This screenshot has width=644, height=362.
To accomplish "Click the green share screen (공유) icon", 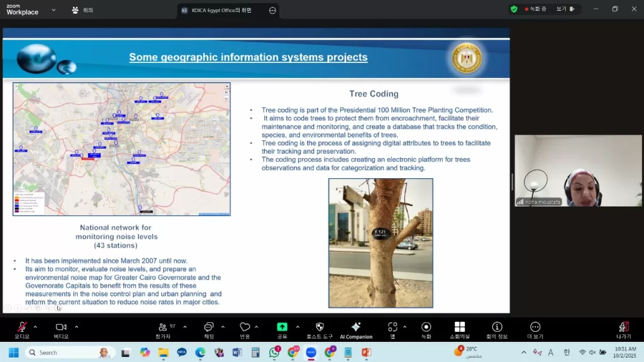I will point(282,327).
